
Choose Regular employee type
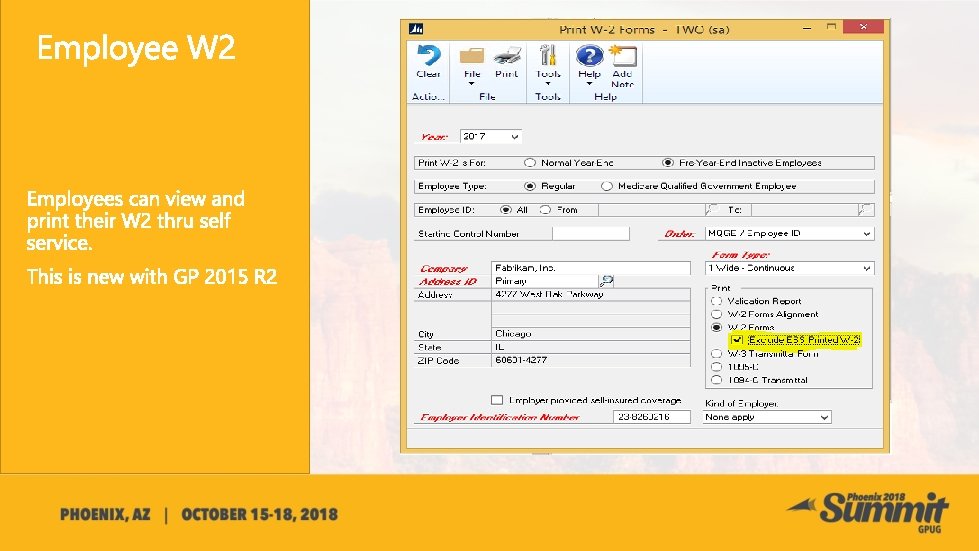[530, 186]
